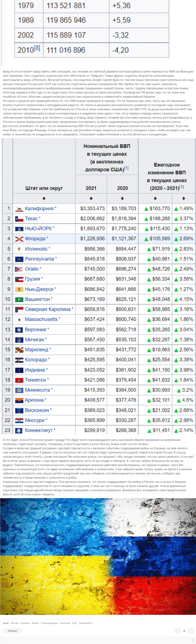
Task: Sort table by the 2021 GDP column
Action: coord(91,198)
